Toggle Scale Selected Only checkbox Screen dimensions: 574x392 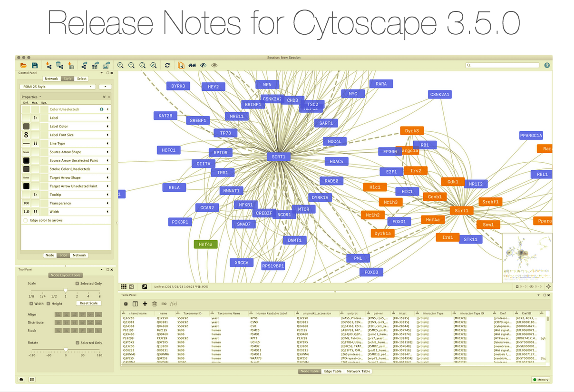click(x=78, y=284)
